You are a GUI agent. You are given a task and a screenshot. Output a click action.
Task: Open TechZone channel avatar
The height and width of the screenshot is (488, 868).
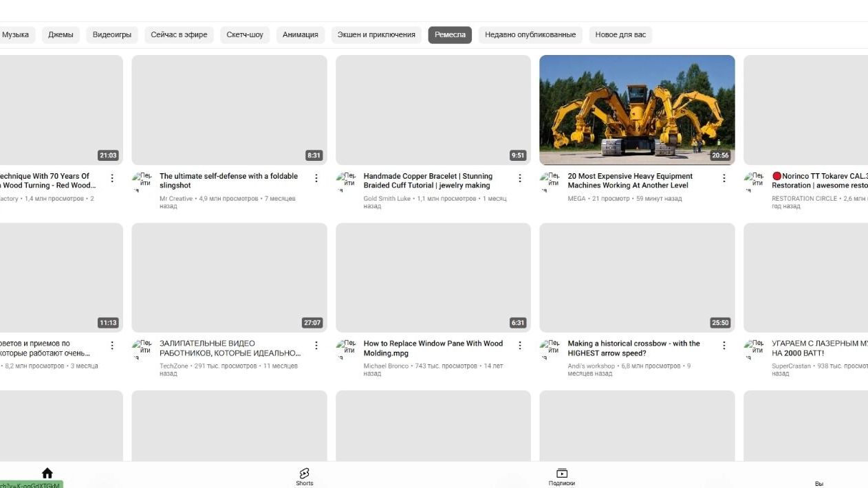(142, 349)
